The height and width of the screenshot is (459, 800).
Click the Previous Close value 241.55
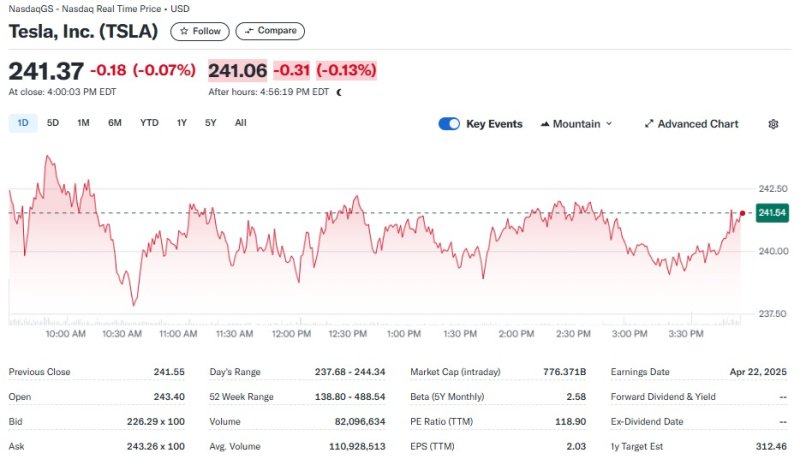(x=169, y=372)
